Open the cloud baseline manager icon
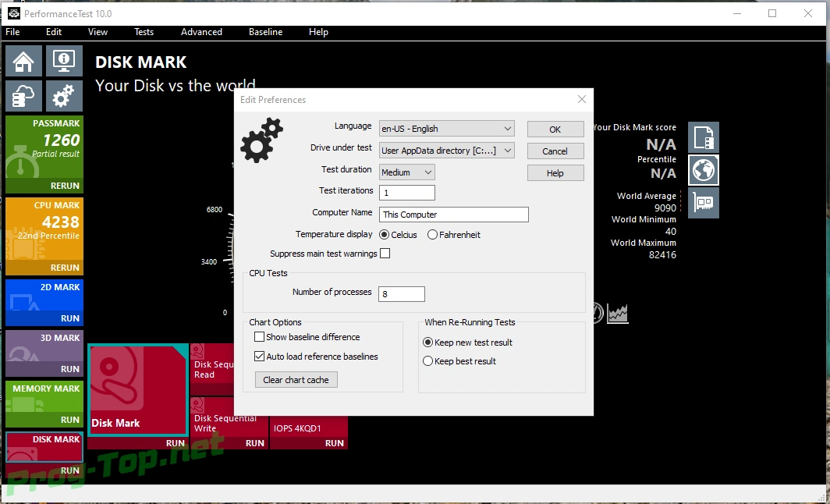Viewport: 830px width, 504px height. [x=24, y=96]
